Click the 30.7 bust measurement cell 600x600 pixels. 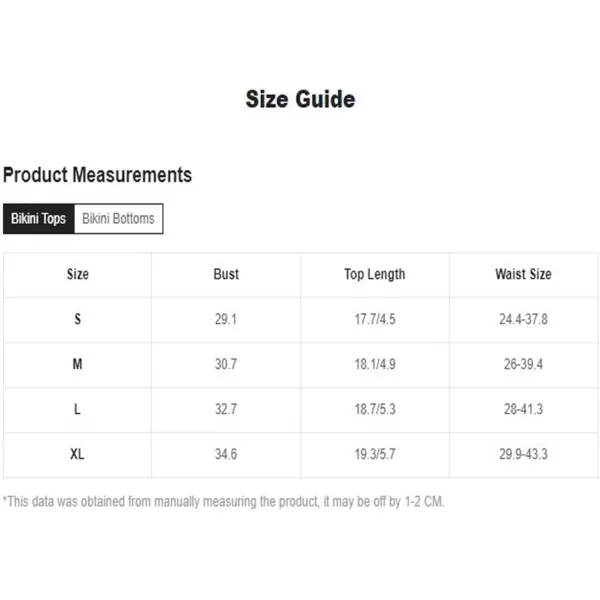226,364
